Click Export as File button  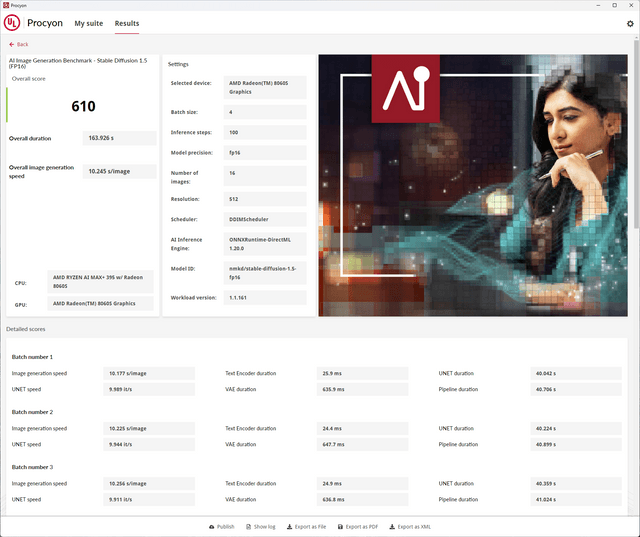coord(307,527)
